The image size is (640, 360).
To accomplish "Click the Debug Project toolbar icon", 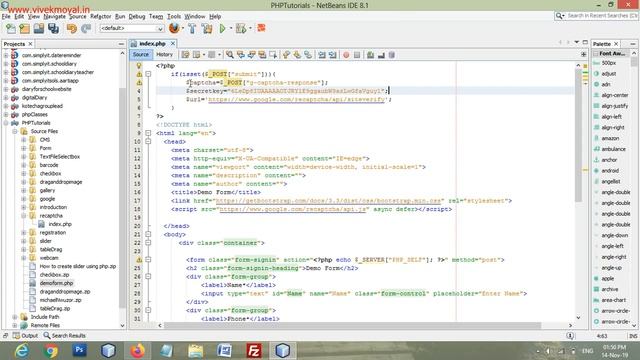I will coord(241,29).
